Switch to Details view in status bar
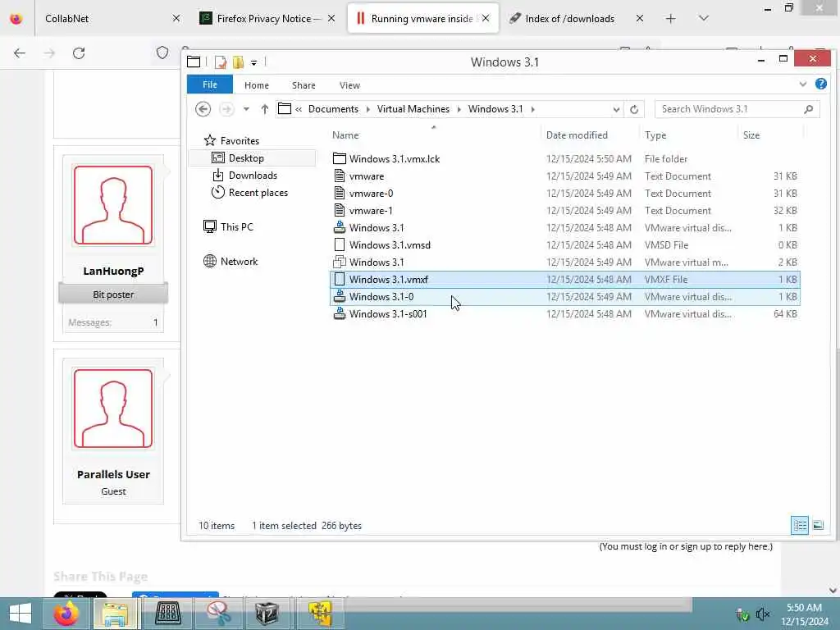The width and height of the screenshot is (840, 630). (x=800, y=526)
